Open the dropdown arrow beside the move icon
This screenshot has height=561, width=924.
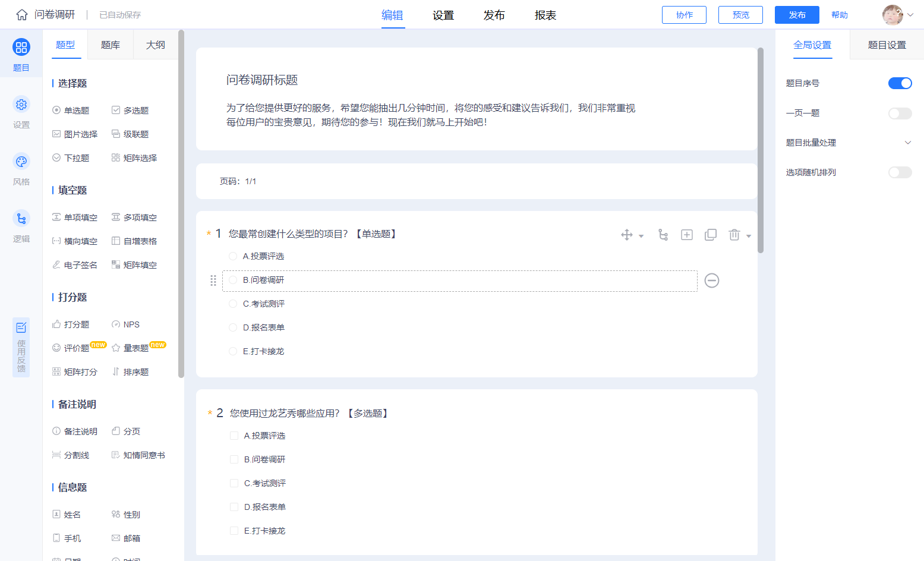coord(641,236)
